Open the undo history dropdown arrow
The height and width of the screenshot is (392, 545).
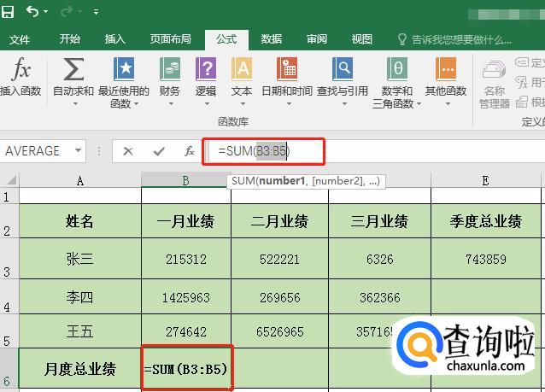[46, 12]
